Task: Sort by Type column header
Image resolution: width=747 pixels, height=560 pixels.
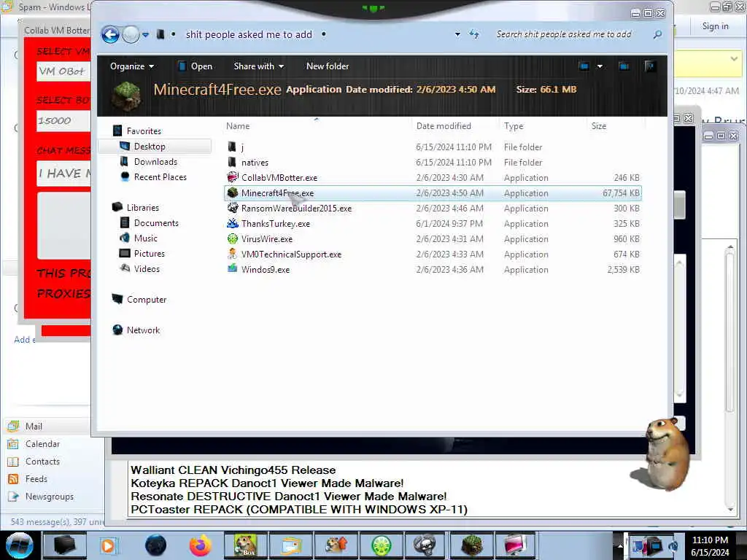Action: [x=514, y=126]
